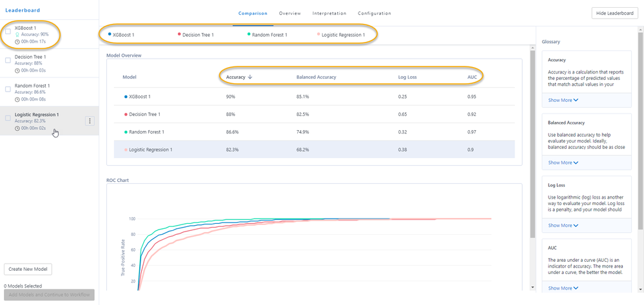Expand Show More under Accuracy glossary

[x=563, y=100]
